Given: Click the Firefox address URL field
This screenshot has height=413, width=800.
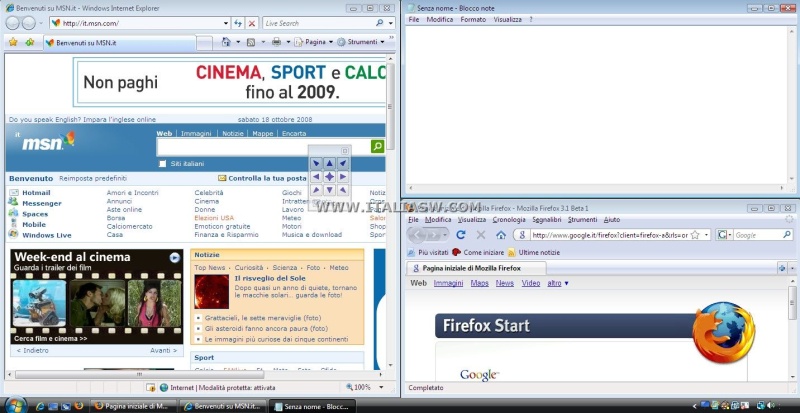Looking at the screenshot, I should tap(611, 235).
